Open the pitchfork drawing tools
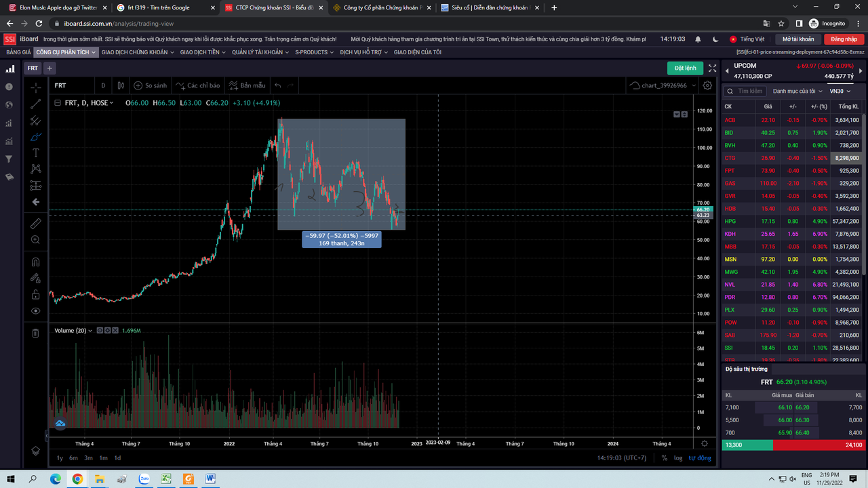The height and width of the screenshot is (488, 868). tap(35, 121)
